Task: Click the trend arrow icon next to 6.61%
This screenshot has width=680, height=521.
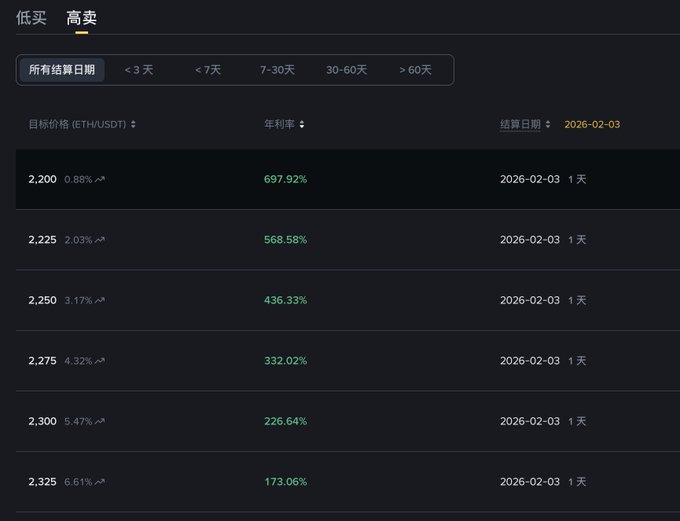Action: coord(100,482)
